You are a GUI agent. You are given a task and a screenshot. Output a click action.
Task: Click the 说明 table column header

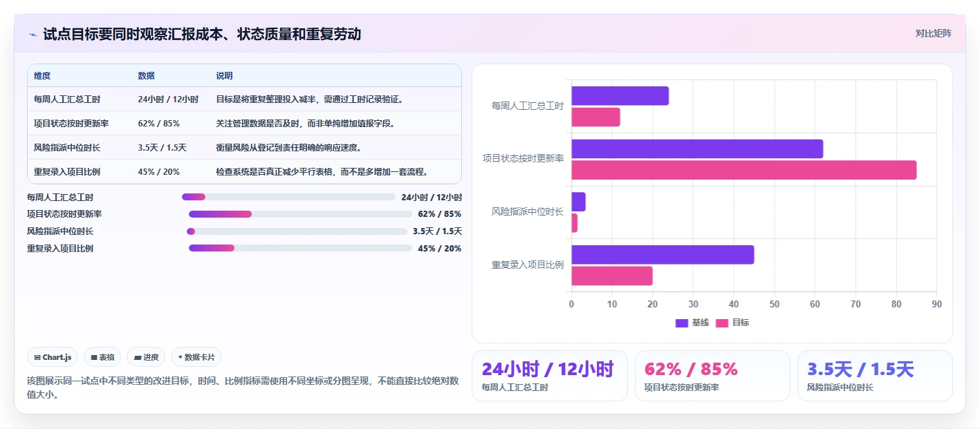(225, 76)
